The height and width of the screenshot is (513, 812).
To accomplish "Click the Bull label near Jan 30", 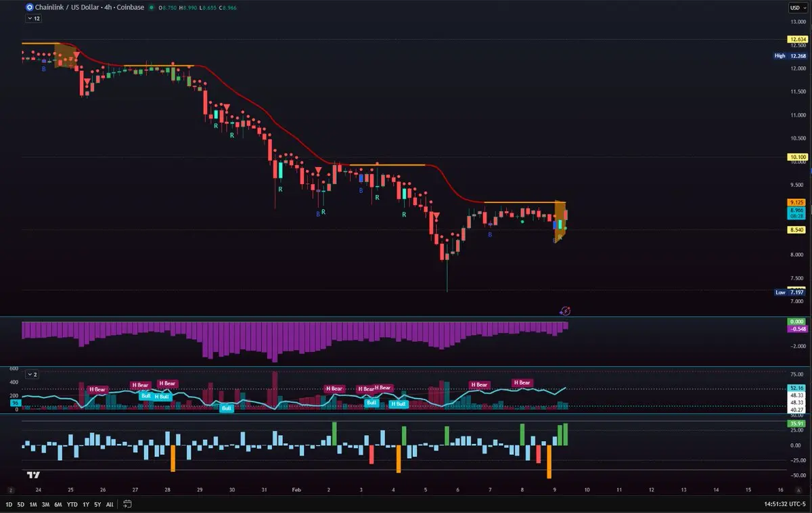I will (x=227, y=408).
